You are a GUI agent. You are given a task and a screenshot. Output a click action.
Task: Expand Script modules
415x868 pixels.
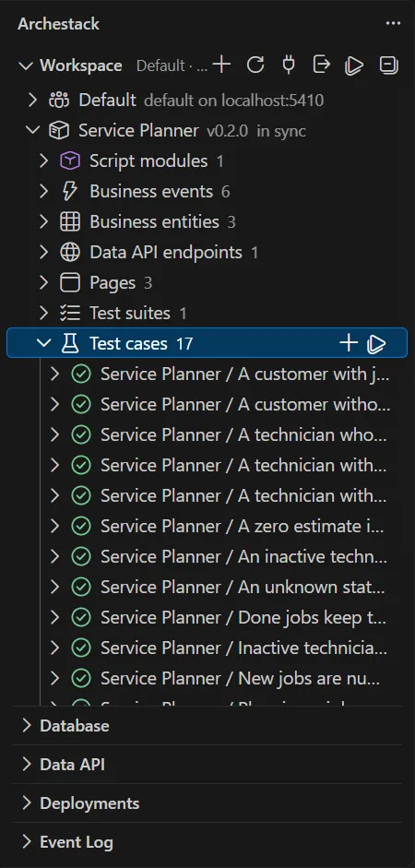pyautogui.click(x=44, y=161)
